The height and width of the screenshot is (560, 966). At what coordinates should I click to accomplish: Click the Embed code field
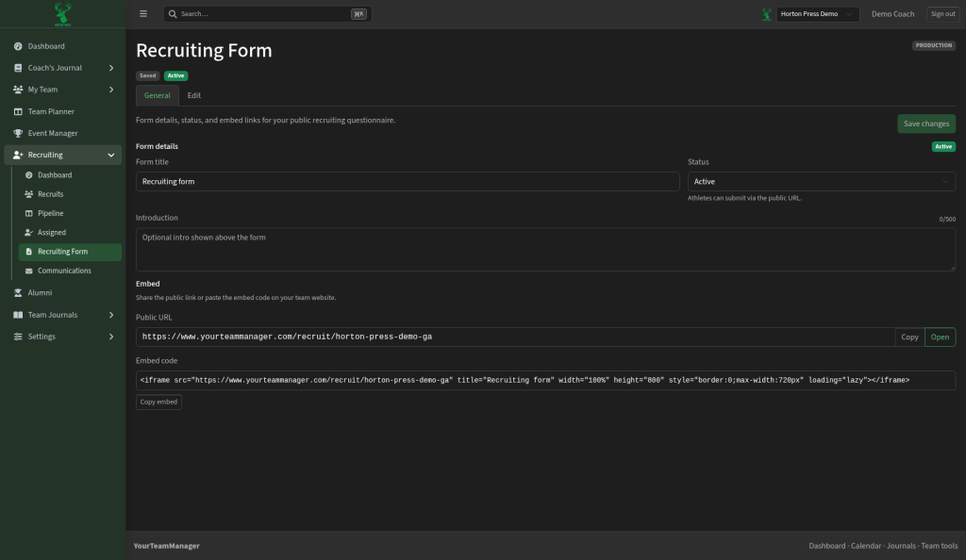pos(545,380)
